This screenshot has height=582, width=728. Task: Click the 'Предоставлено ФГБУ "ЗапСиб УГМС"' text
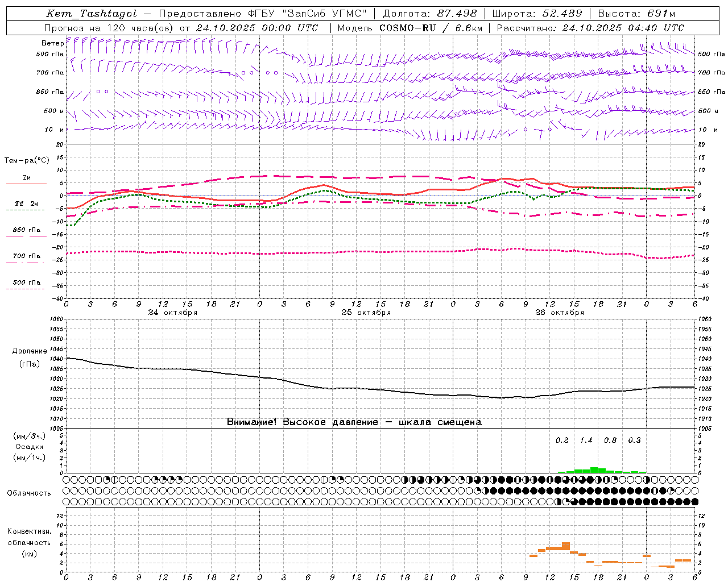pos(263,14)
